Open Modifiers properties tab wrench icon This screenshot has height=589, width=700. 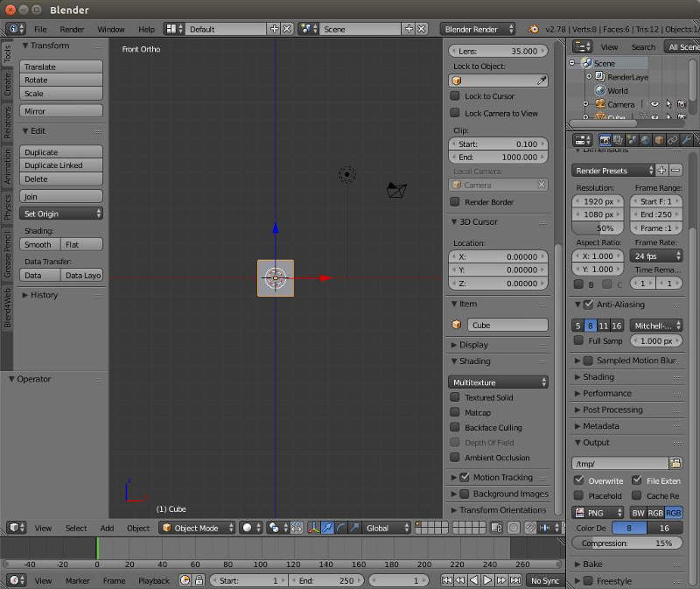coord(686,140)
